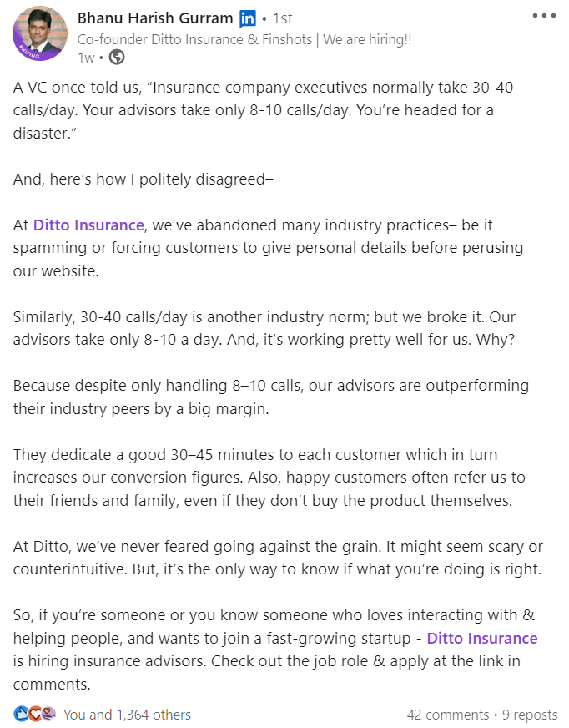Click the 1w post timestamp

[86, 58]
